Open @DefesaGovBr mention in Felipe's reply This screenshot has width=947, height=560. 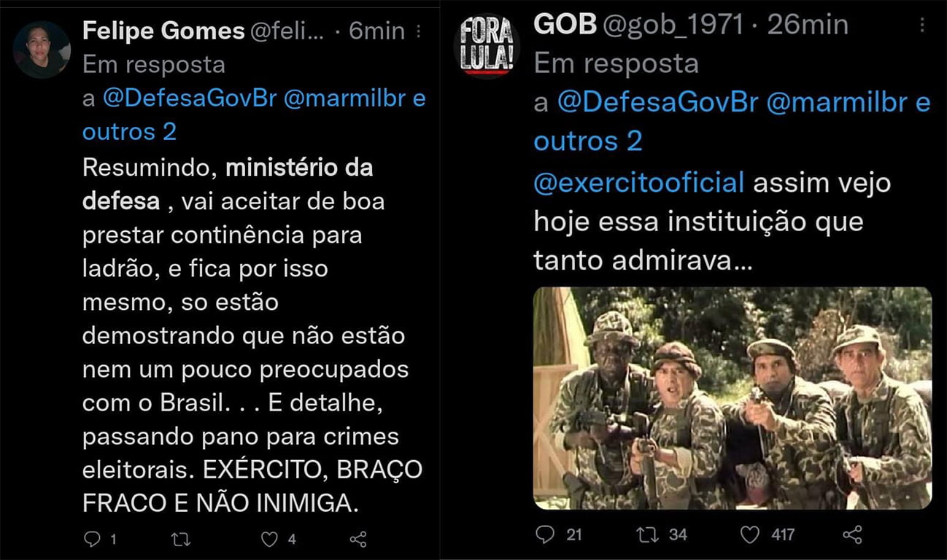point(190,99)
